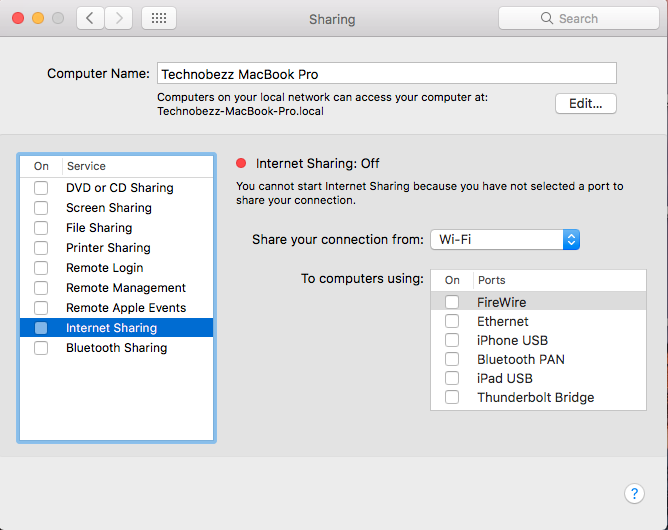Open the Wi-Fi connection source dropdown

[505, 240]
